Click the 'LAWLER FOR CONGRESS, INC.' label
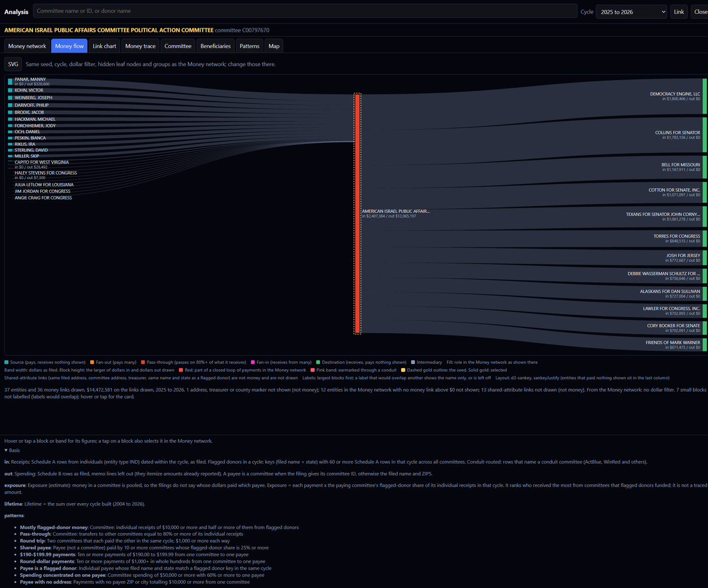 click(671, 308)
